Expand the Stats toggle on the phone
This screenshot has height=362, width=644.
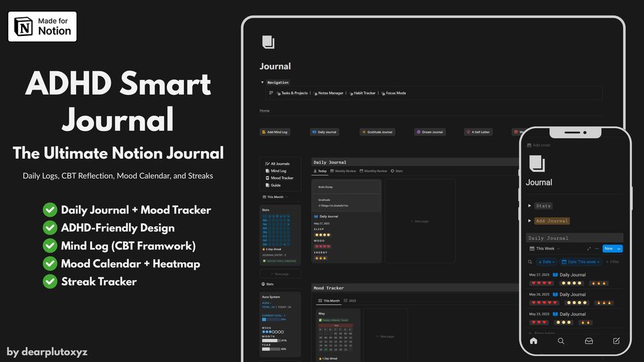pos(529,206)
